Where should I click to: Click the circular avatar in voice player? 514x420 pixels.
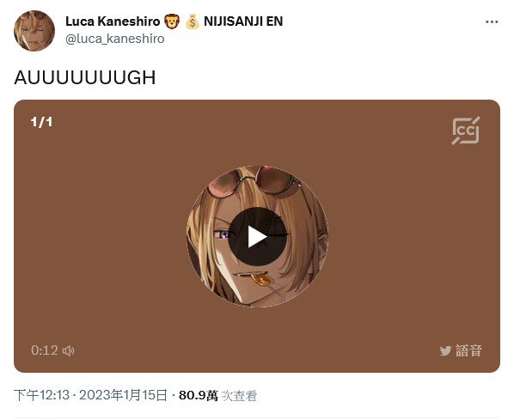click(257, 236)
